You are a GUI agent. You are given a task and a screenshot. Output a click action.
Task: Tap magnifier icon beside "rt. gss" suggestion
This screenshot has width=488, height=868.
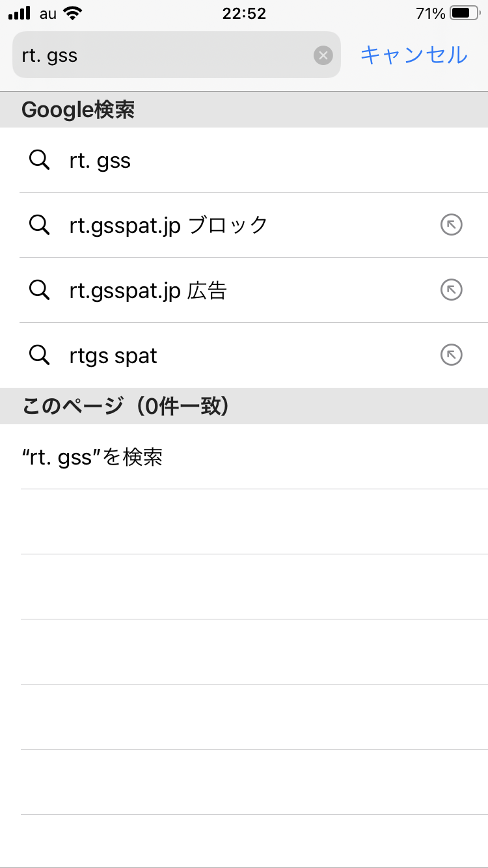click(x=40, y=160)
